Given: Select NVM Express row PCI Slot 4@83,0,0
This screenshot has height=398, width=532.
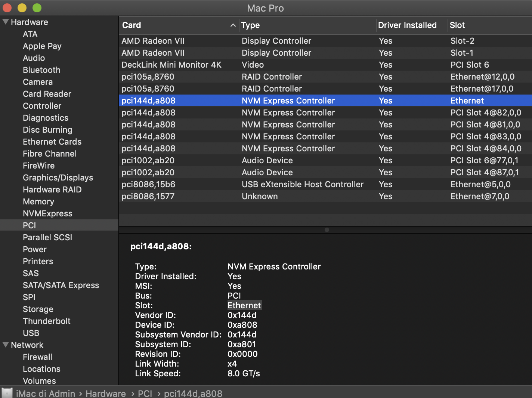Looking at the screenshot, I should (325, 136).
